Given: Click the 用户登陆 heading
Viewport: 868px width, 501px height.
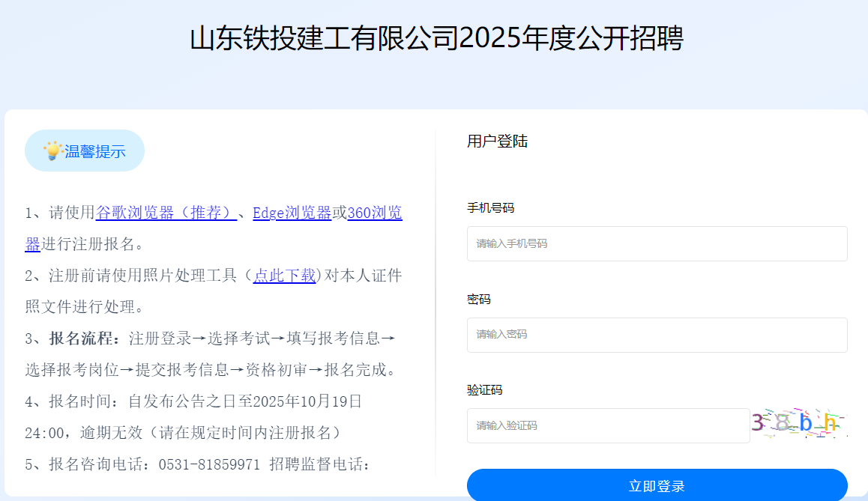Looking at the screenshot, I should [x=497, y=142].
